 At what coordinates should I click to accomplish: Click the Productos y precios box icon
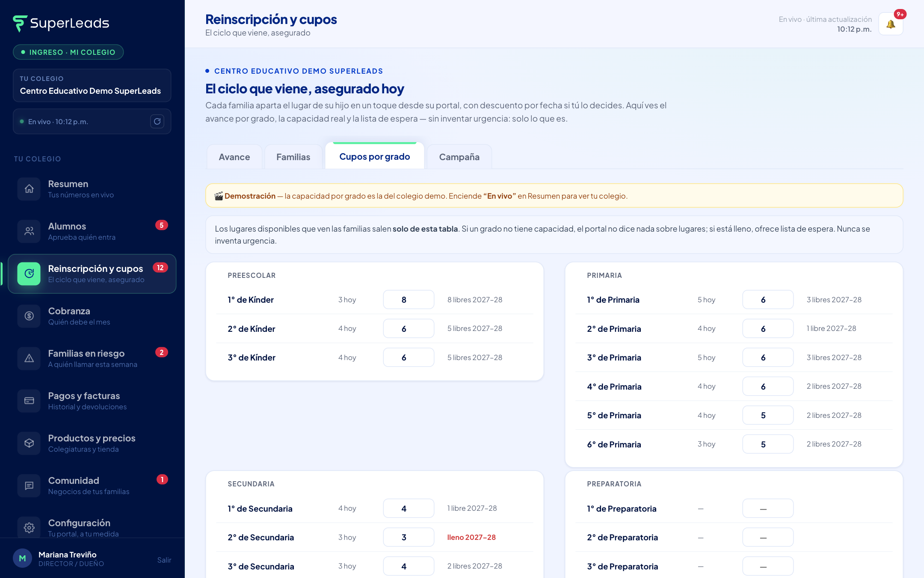point(29,443)
